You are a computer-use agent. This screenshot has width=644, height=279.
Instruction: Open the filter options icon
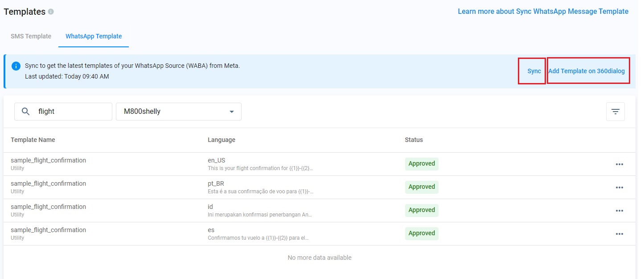coord(615,112)
